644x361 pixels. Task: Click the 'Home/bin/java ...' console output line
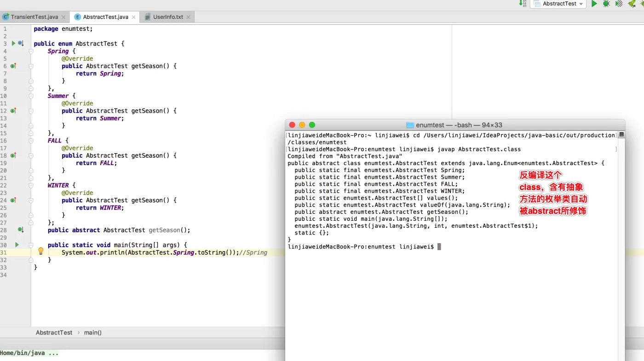[29, 353]
